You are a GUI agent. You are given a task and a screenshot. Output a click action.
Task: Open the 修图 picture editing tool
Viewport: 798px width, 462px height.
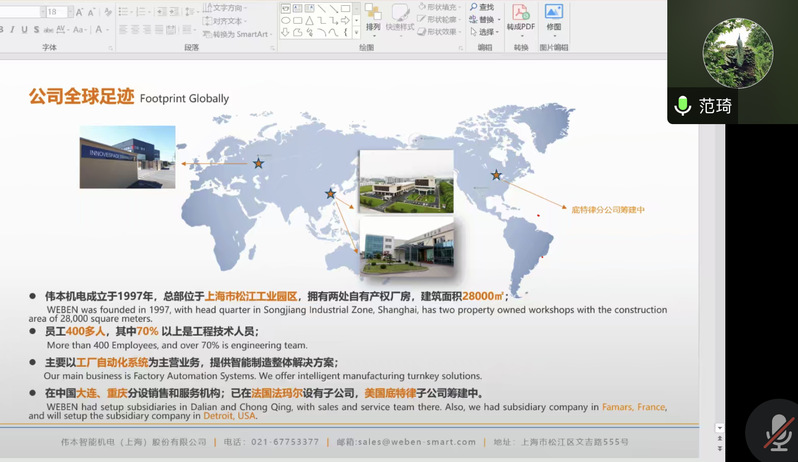coord(553,14)
